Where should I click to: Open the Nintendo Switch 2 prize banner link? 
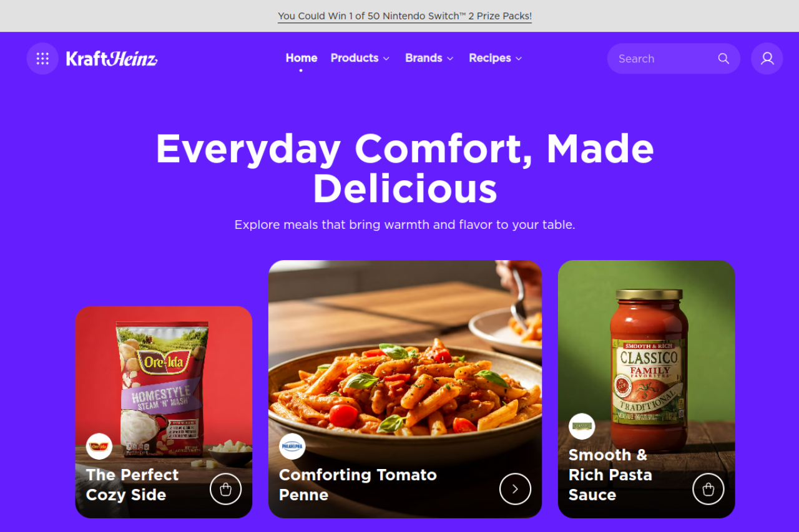click(405, 16)
